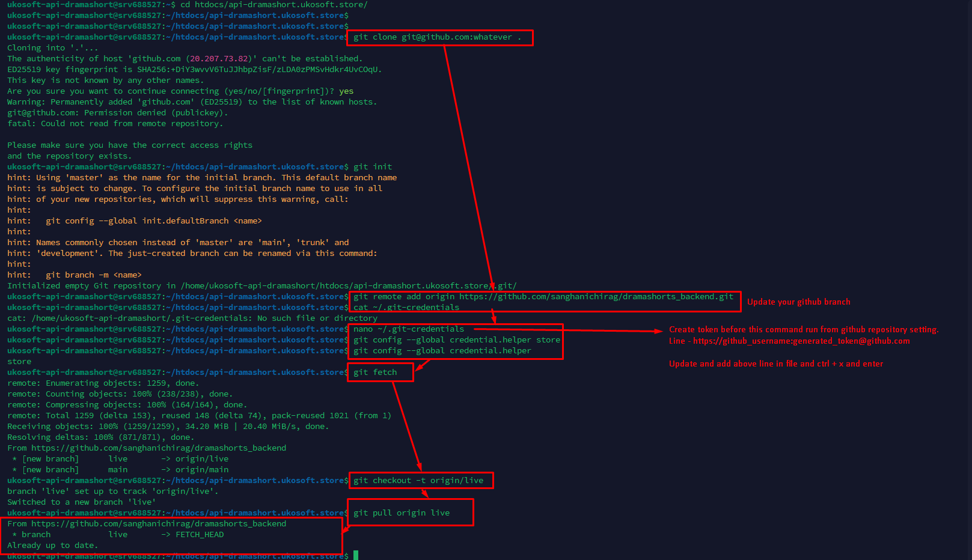Click 'git config --global init.defaultBranch <name>' hint
The width and height of the screenshot is (972, 560).
click(154, 221)
